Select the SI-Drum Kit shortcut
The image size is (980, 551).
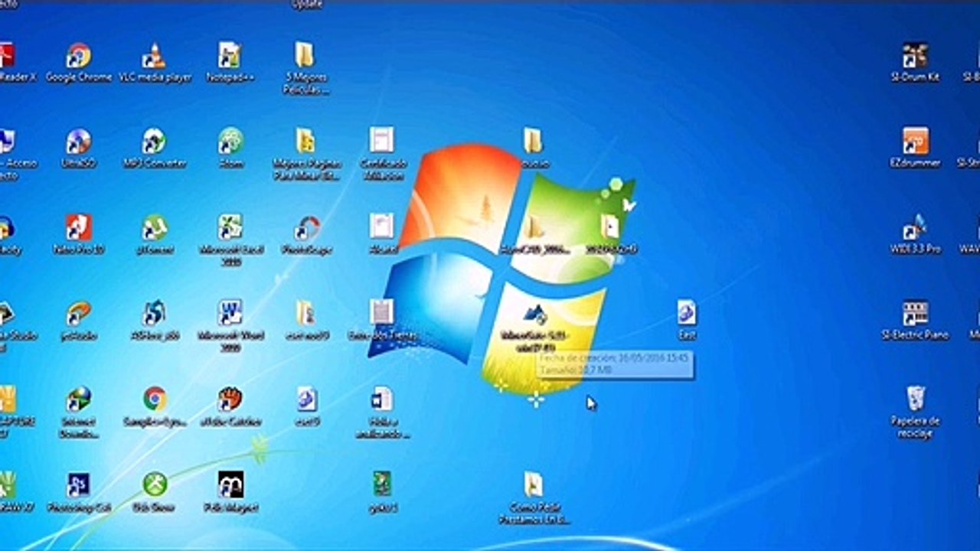915,55
